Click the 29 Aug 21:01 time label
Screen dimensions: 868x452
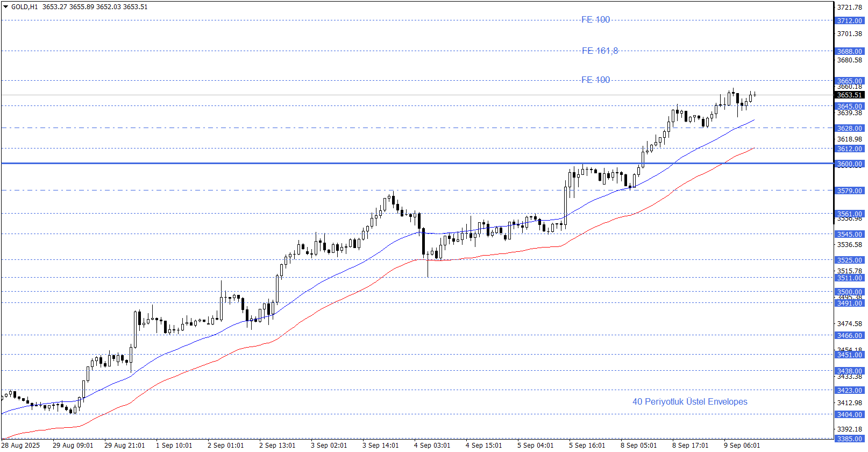pyautogui.click(x=124, y=445)
